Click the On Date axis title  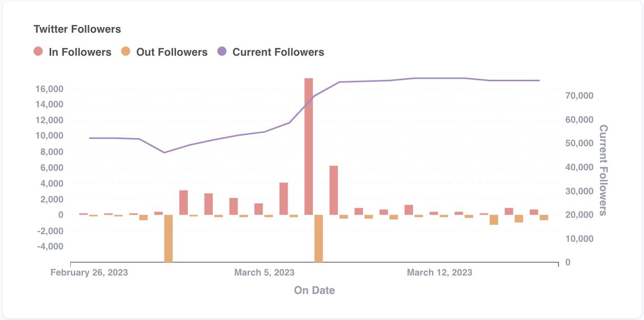(314, 290)
